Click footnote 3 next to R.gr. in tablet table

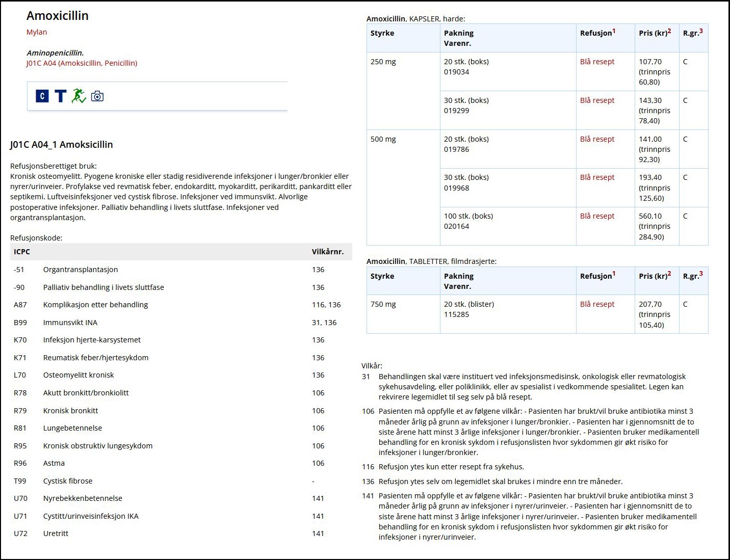point(701,274)
